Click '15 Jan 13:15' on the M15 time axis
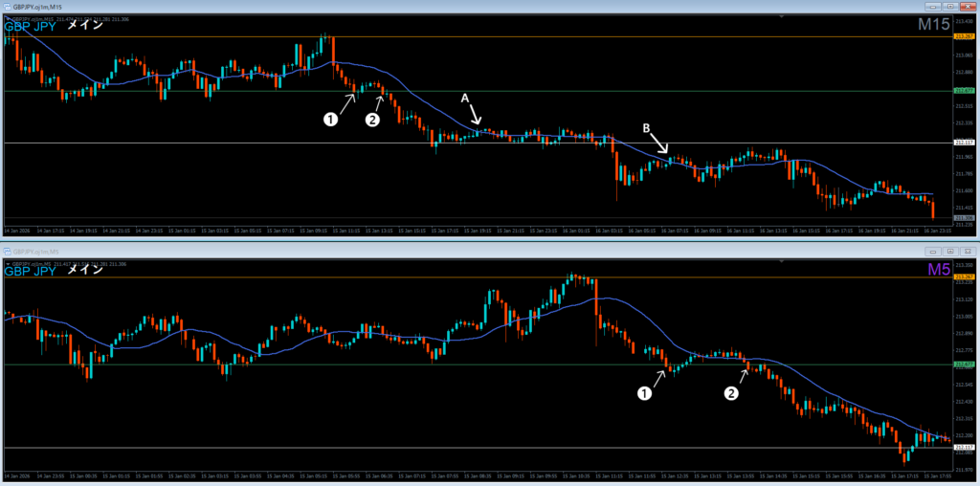 click(x=377, y=231)
